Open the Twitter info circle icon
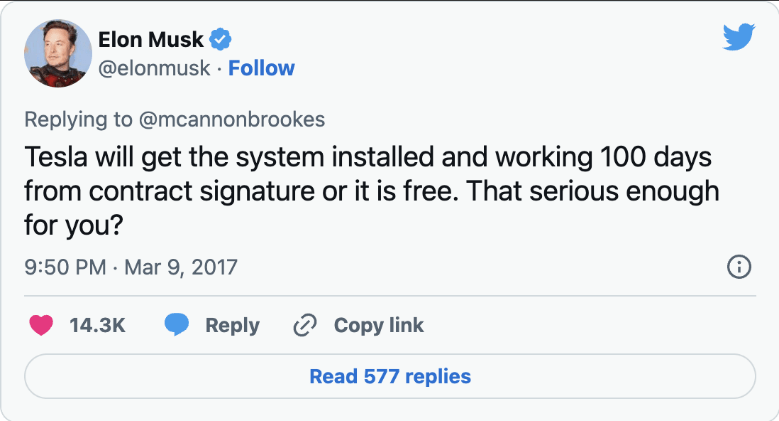779x421 pixels. click(739, 267)
